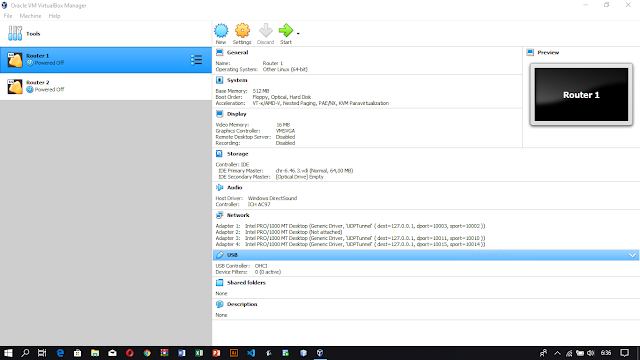Click the USB Controller OHCI line
Image resolution: width=640 pixels, height=360 pixels.
coord(242,266)
